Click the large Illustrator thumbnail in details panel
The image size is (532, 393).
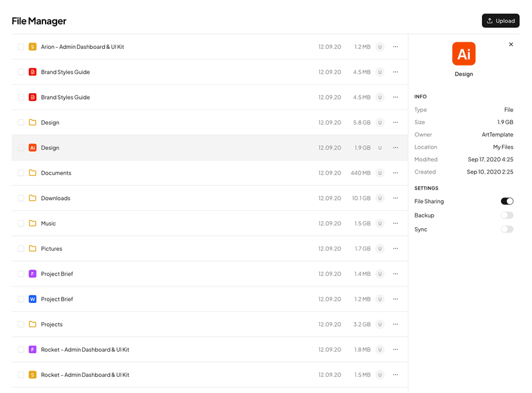pyautogui.click(x=464, y=54)
